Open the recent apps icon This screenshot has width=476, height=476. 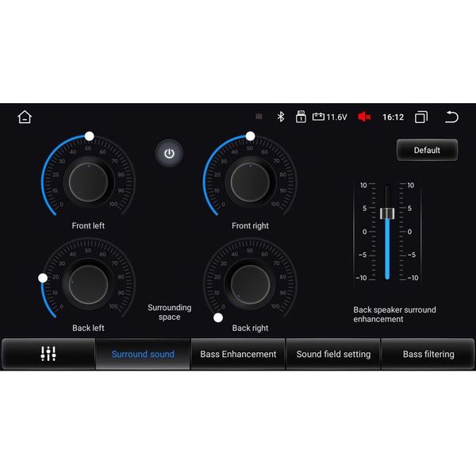[421, 117]
